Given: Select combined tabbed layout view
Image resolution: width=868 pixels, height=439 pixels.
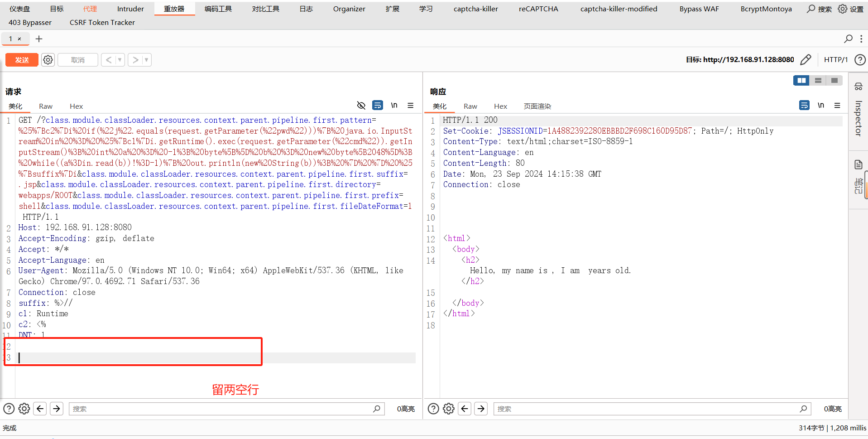Looking at the screenshot, I should [834, 80].
